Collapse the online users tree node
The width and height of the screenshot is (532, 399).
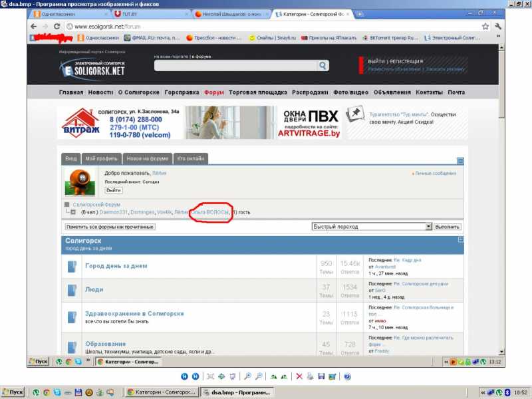[74, 212]
